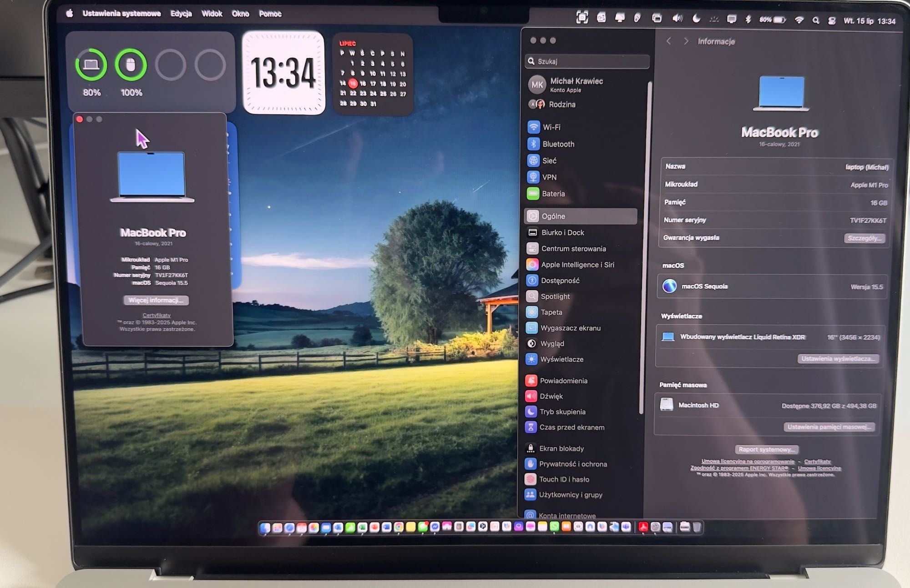The height and width of the screenshot is (588, 910).
Task: Click the 13:34 clock widget
Action: pyautogui.click(x=283, y=73)
